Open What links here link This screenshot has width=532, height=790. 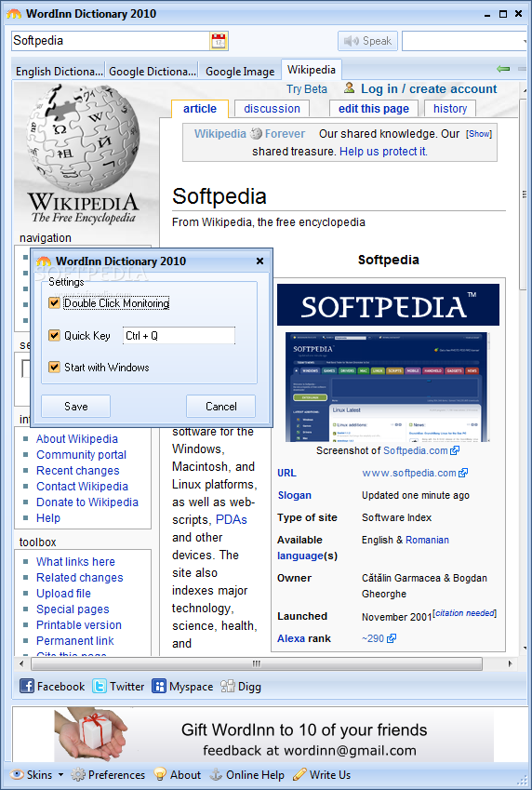[75, 561]
